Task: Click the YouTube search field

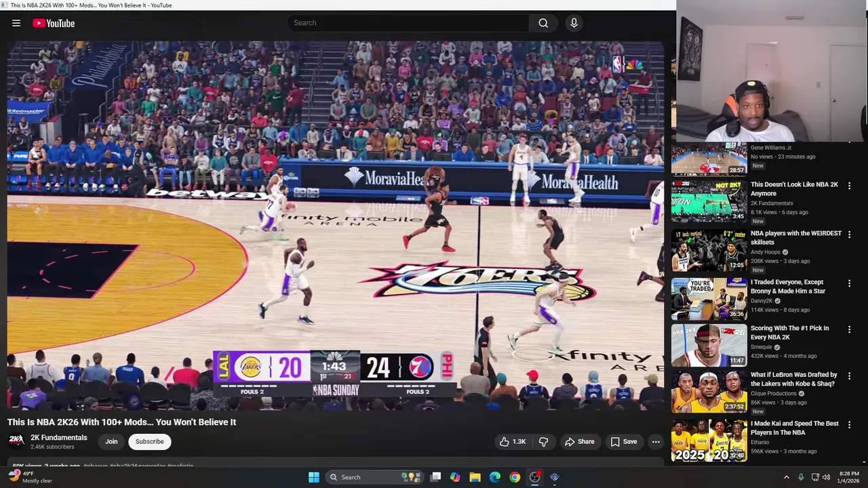Action: tap(408, 23)
